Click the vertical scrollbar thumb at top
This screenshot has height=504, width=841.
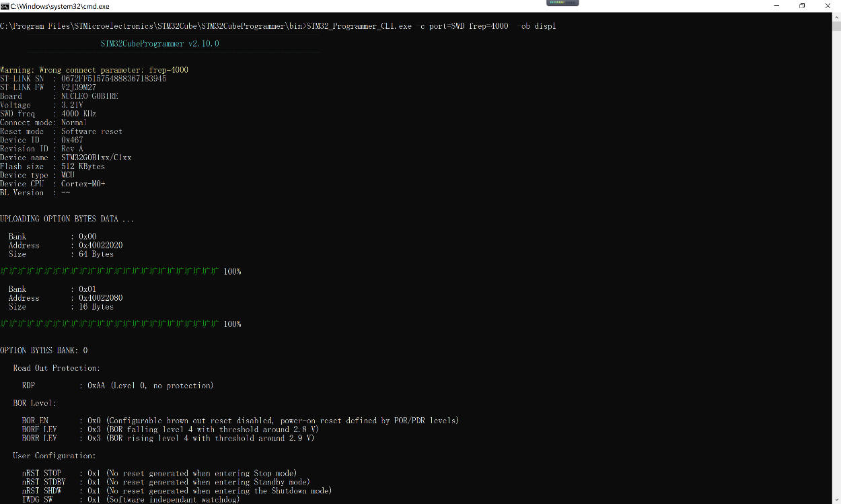[836, 27]
